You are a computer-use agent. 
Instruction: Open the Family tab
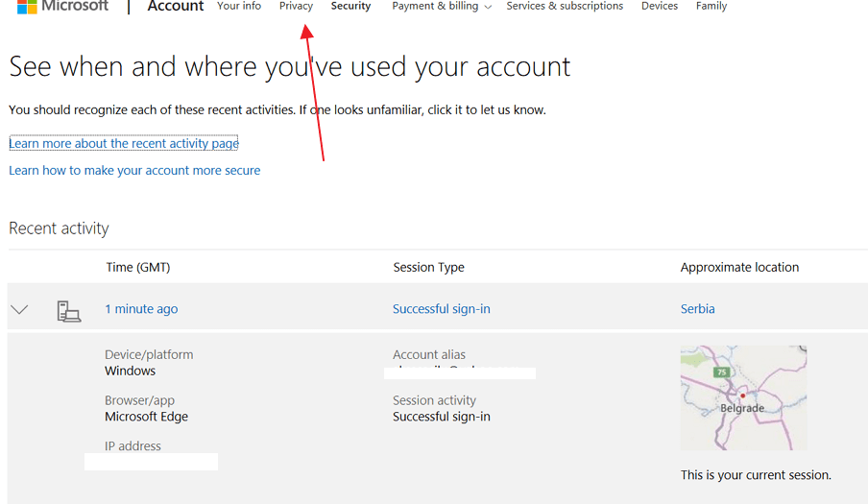click(x=711, y=6)
